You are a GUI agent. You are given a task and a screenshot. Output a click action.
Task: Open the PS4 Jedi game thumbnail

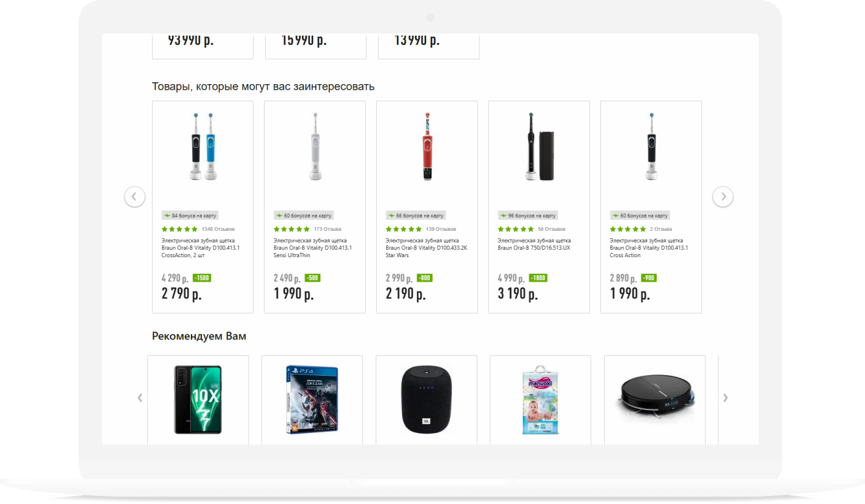[x=312, y=400]
